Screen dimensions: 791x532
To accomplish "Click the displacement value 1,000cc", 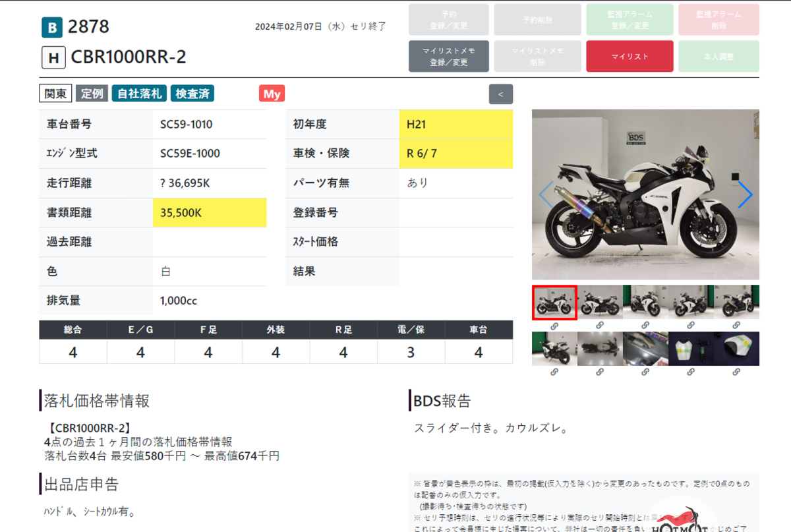I will 179,301.
